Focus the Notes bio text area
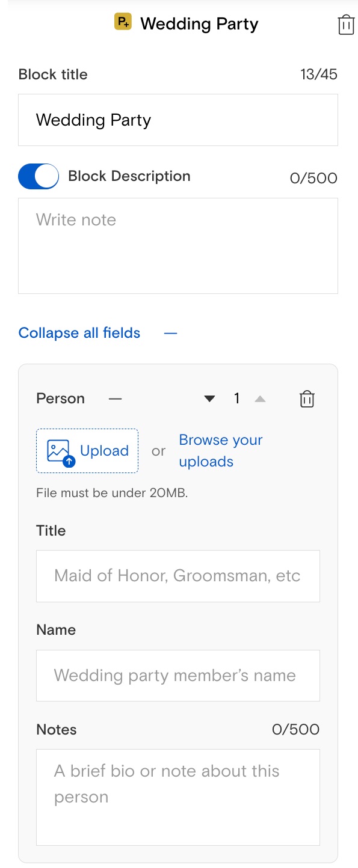Screen dimensions: 358x868 click(x=178, y=797)
